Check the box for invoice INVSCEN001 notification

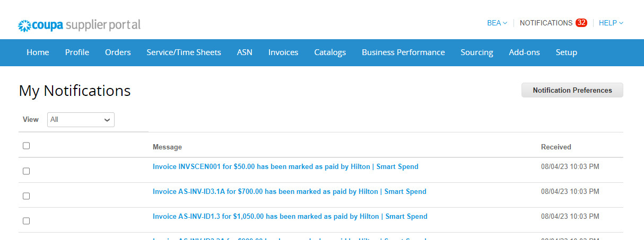[x=27, y=171]
